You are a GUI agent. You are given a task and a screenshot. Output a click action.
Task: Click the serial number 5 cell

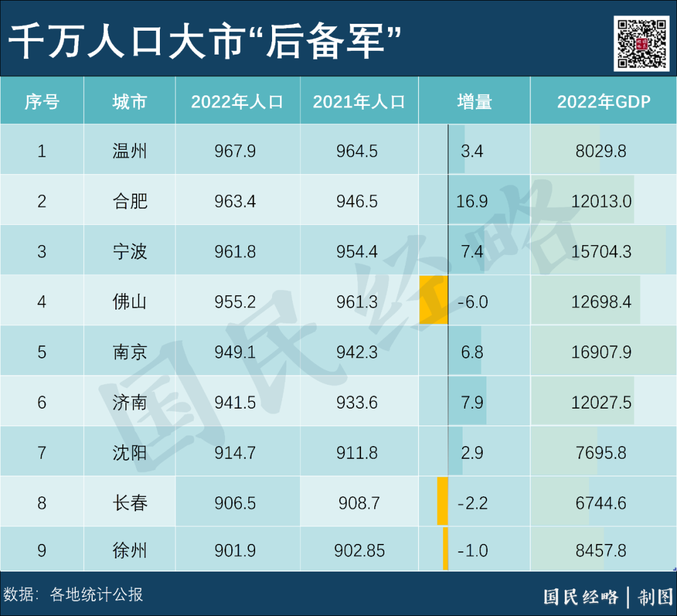tap(42, 352)
